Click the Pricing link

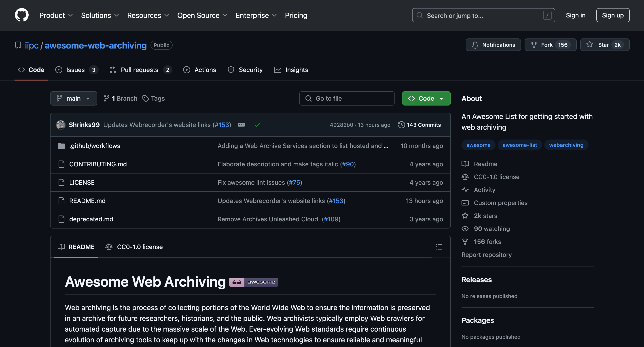296,15
